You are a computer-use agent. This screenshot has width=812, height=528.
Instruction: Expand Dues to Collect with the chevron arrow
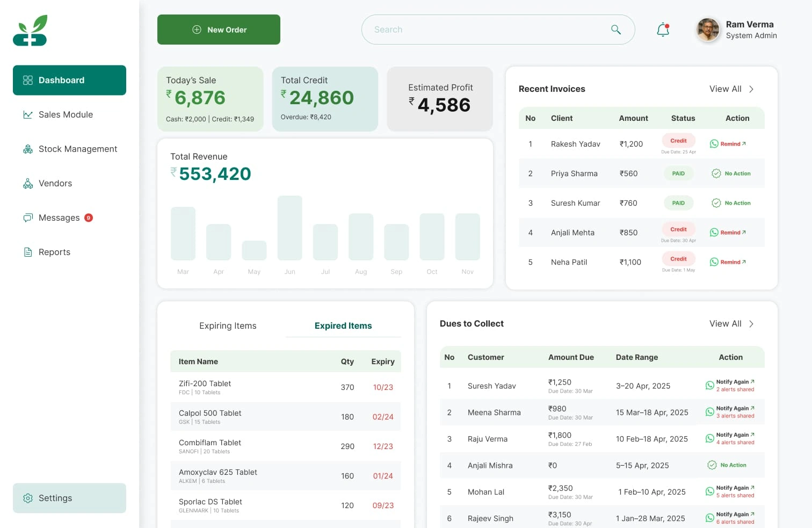[751, 324]
